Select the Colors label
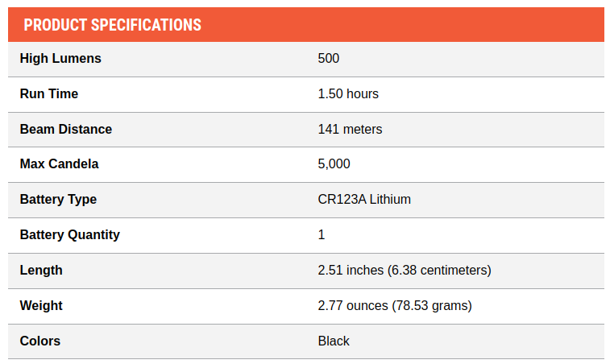This screenshot has width=610, height=364. pyautogui.click(x=40, y=341)
